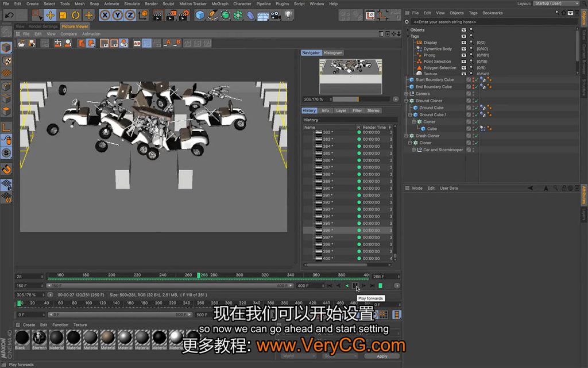
Task: Jump to the last frame button
Action: pyautogui.click(x=372, y=286)
